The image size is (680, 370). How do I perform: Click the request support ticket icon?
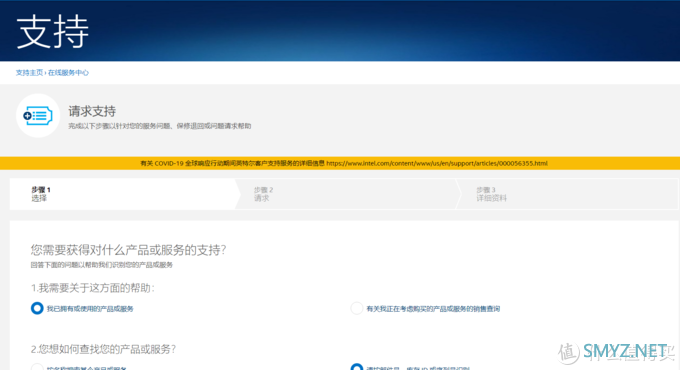tap(38, 116)
